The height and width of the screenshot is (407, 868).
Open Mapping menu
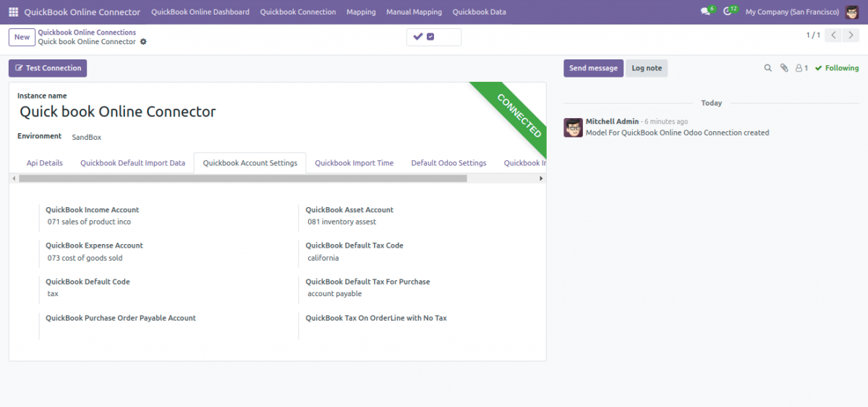click(361, 12)
